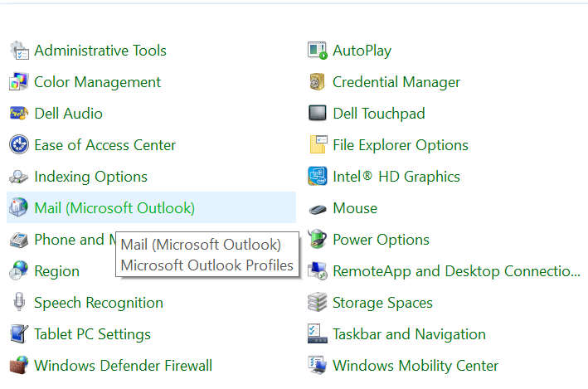Open Speech Recognition link
The height and width of the screenshot is (389, 588).
pyautogui.click(x=99, y=303)
